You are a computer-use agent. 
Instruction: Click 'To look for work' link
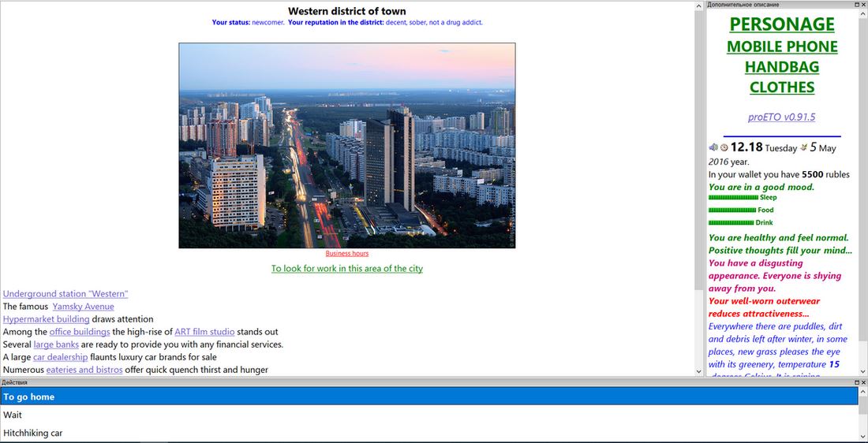[x=346, y=269]
